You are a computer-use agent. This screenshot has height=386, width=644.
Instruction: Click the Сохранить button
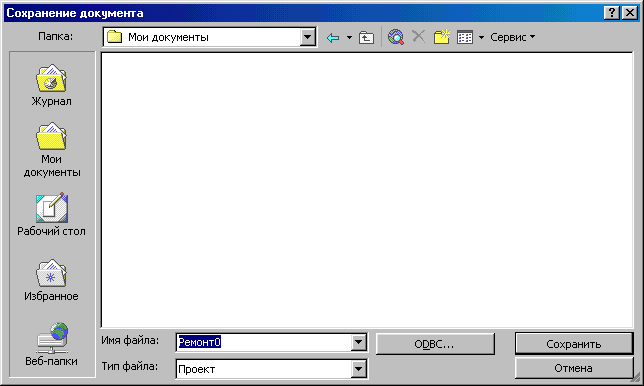pos(573,344)
